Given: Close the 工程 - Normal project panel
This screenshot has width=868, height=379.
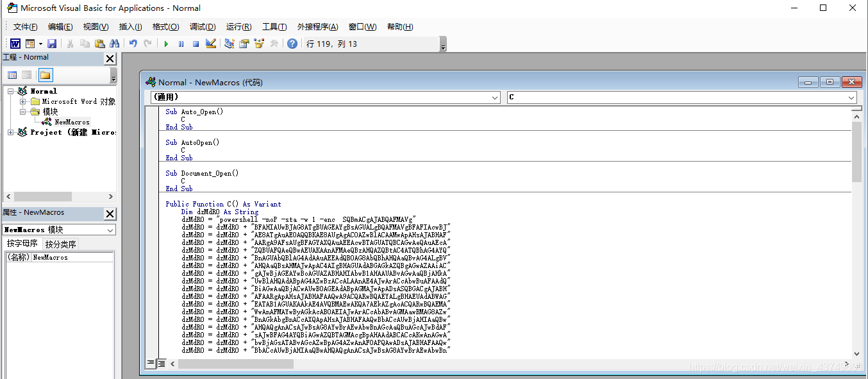Looking at the screenshot, I should [x=110, y=58].
